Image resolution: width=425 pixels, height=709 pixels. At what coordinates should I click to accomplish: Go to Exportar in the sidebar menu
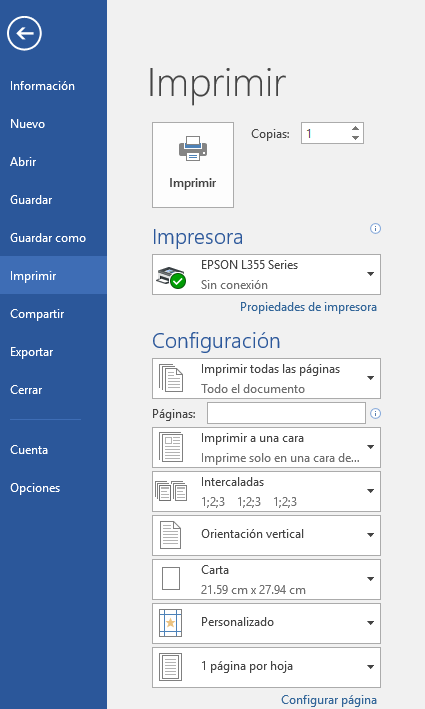32,352
